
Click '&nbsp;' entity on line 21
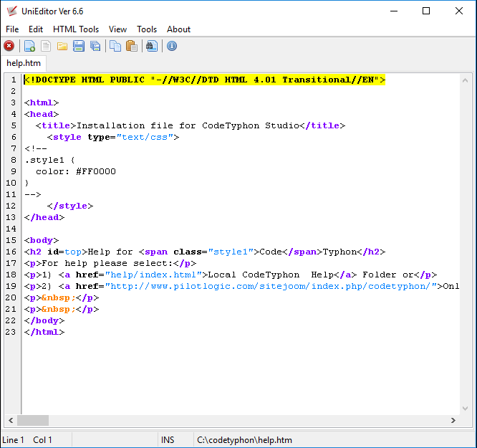59,309
